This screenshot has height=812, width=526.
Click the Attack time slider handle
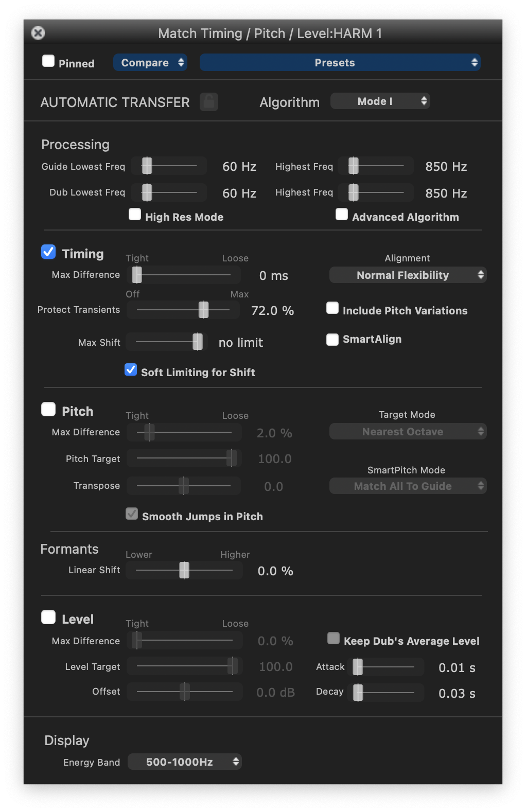pyautogui.click(x=358, y=667)
